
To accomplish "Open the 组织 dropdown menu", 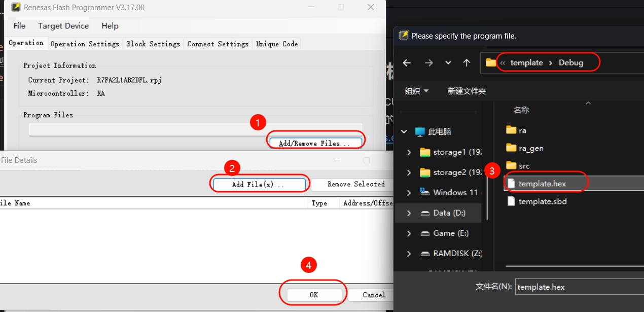I will (417, 91).
